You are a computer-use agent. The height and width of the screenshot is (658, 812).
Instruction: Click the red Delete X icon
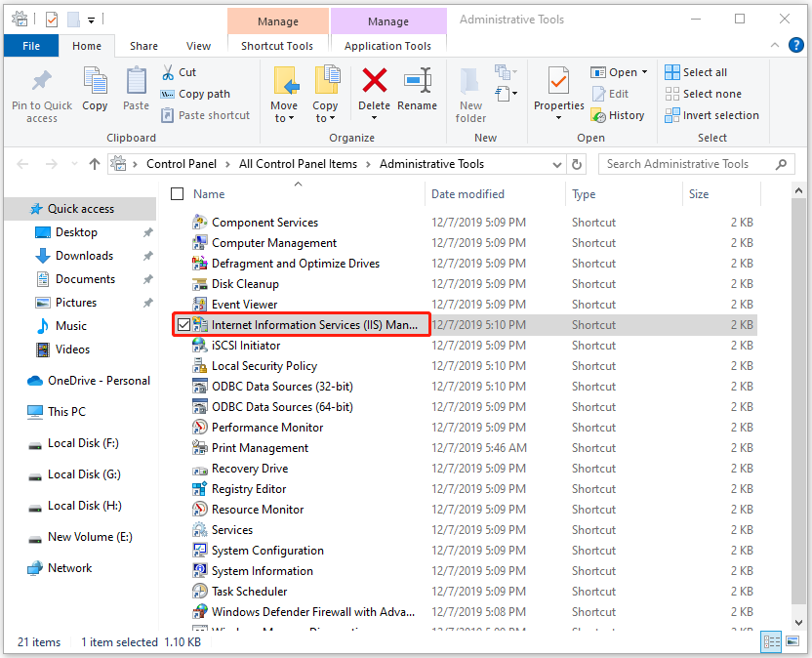pyautogui.click(x=374, y=80)
